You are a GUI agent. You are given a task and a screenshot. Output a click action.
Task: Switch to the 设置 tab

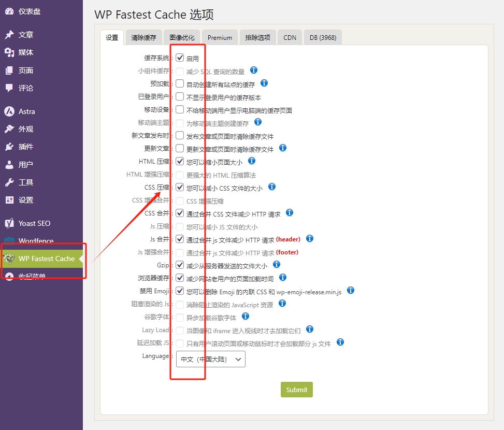point(112,38)
